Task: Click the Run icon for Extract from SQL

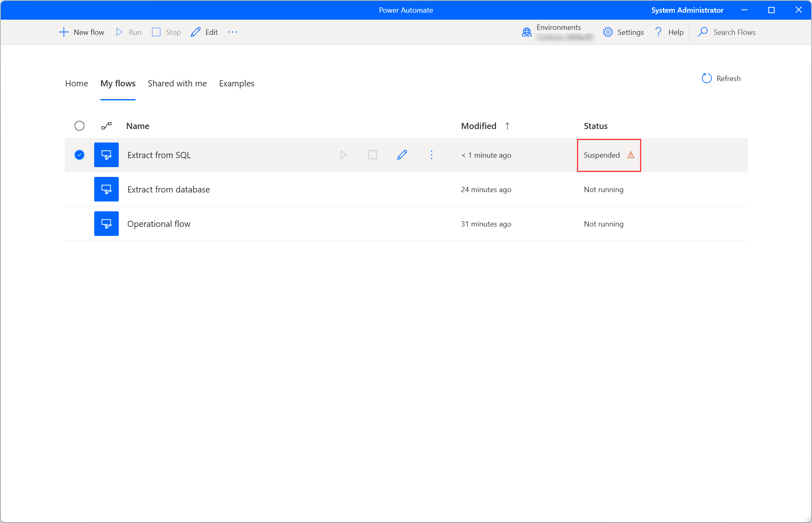Action: point(343,155)
